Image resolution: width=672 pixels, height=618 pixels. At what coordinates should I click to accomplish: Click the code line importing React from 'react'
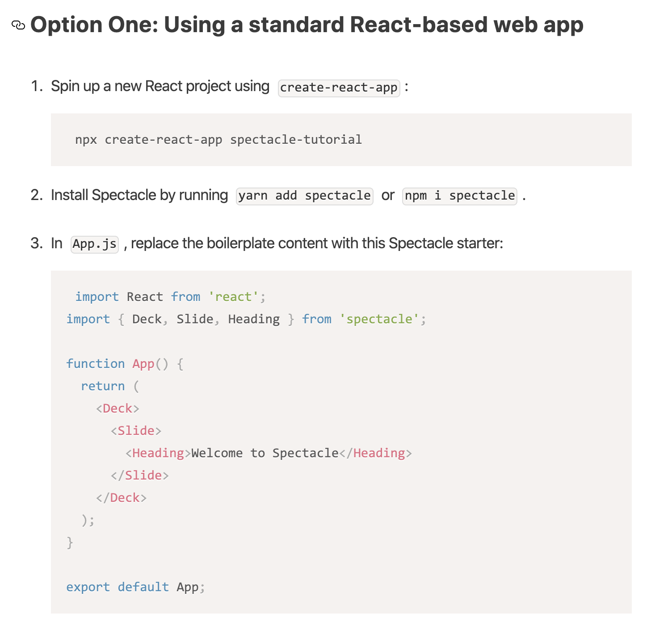(x=170, y=297)
